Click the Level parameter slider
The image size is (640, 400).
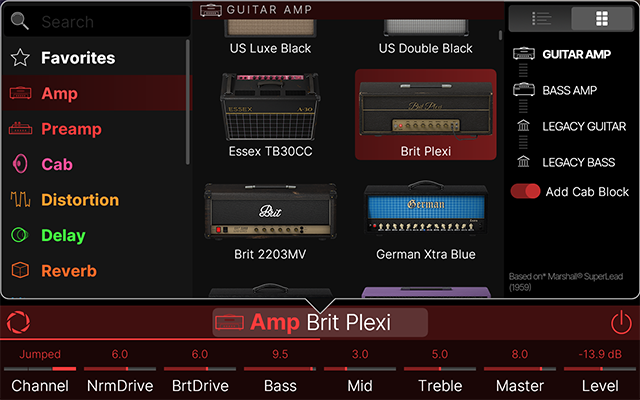[x=600, y=369]
